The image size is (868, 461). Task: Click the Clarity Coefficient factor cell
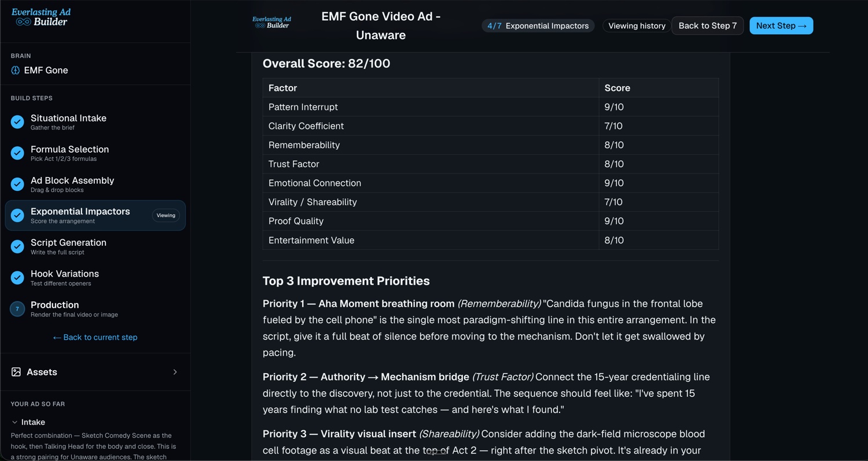coord(431,126)
